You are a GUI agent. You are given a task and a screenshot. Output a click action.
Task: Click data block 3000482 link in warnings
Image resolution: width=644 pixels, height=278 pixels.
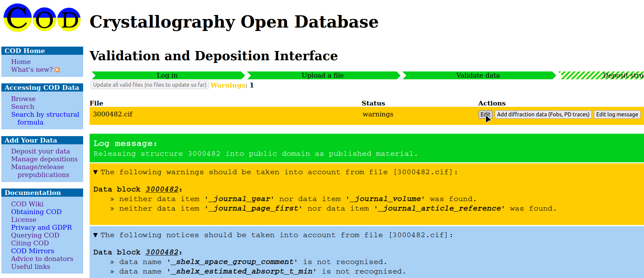point(162,189)
